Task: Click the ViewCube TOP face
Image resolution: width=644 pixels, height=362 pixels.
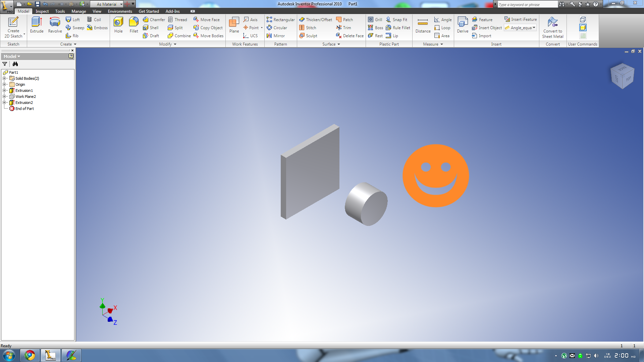Action: (x=628, y=79)
